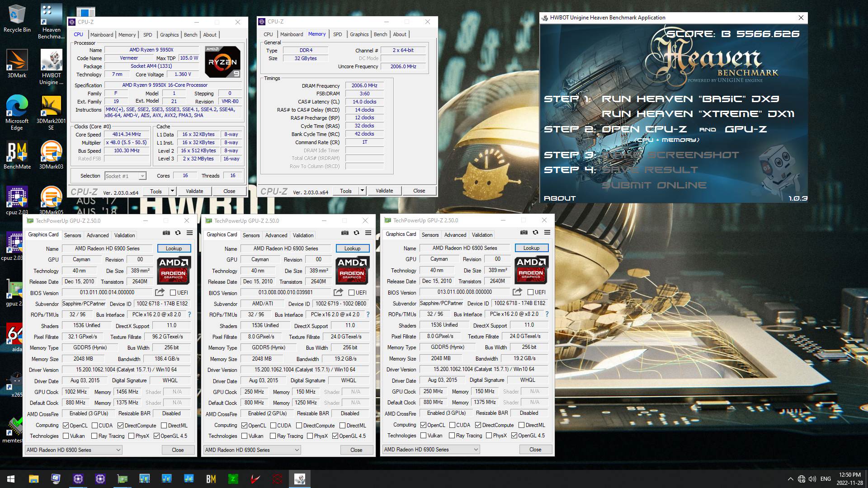Viewport: 868px width, 488px height.
Task: Toggle OpenCL checkbox in left GPU-Z
Action: (66, 426)
